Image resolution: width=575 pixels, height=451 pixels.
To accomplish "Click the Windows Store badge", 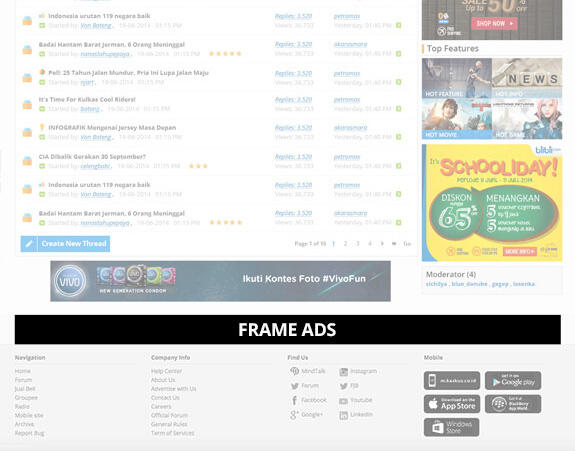I will [x=451, y=427].
